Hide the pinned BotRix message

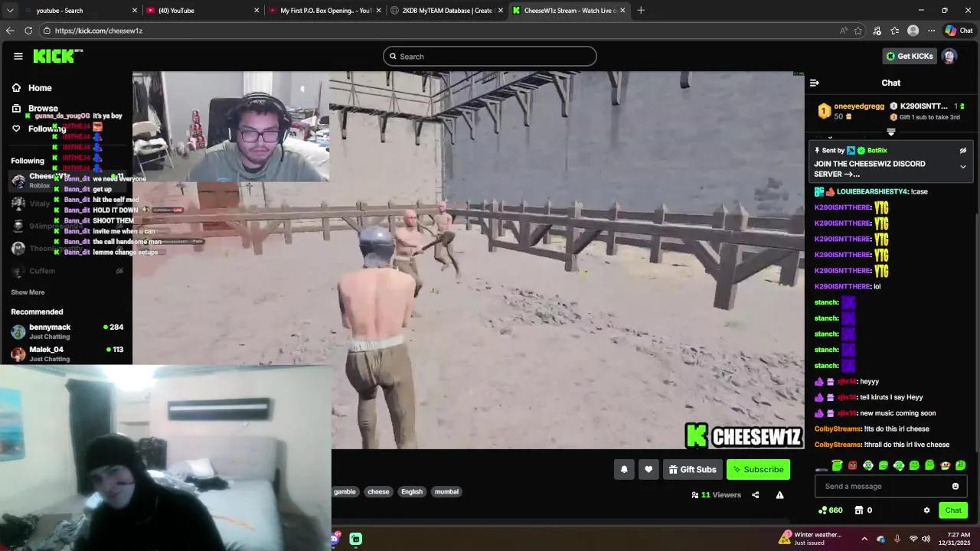(963, 151)
